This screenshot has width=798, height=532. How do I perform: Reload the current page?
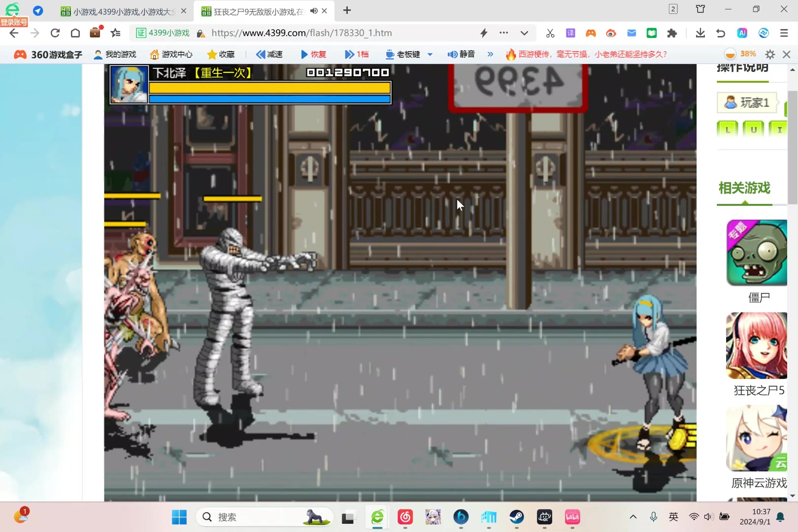pyautogui.click(x=55, y=33)
